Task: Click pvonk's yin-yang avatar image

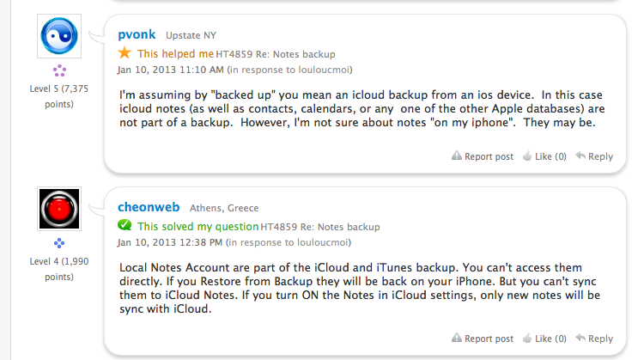Action: click(x=60, y=36)
